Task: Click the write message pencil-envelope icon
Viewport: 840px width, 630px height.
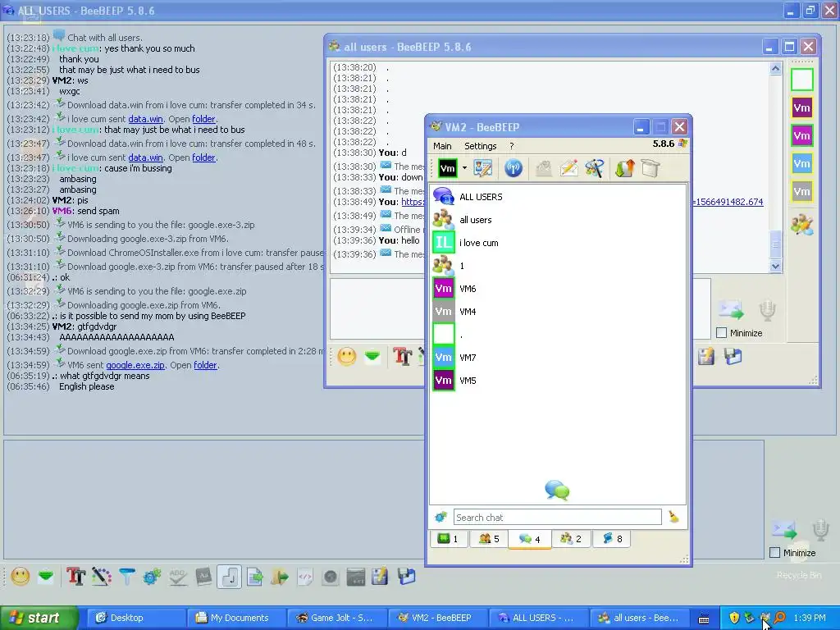Action: pyautogui.click(x=569, y=169)
